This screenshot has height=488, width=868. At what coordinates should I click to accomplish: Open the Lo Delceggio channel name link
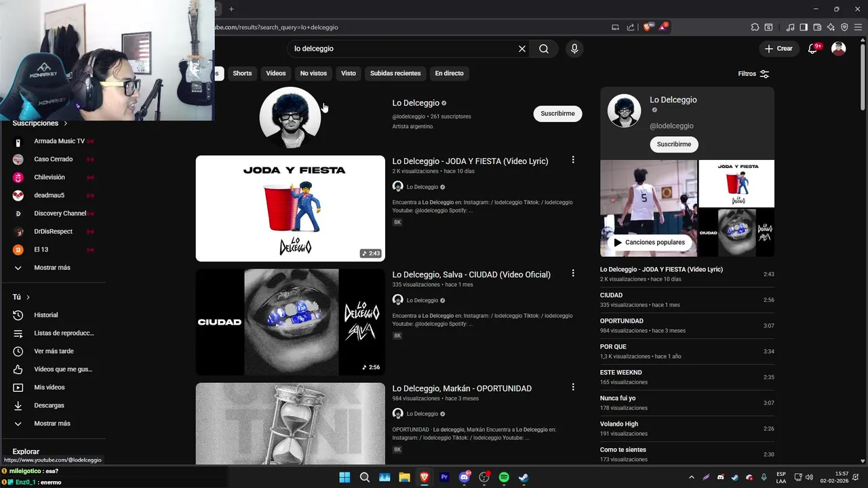tap(416, 103)
